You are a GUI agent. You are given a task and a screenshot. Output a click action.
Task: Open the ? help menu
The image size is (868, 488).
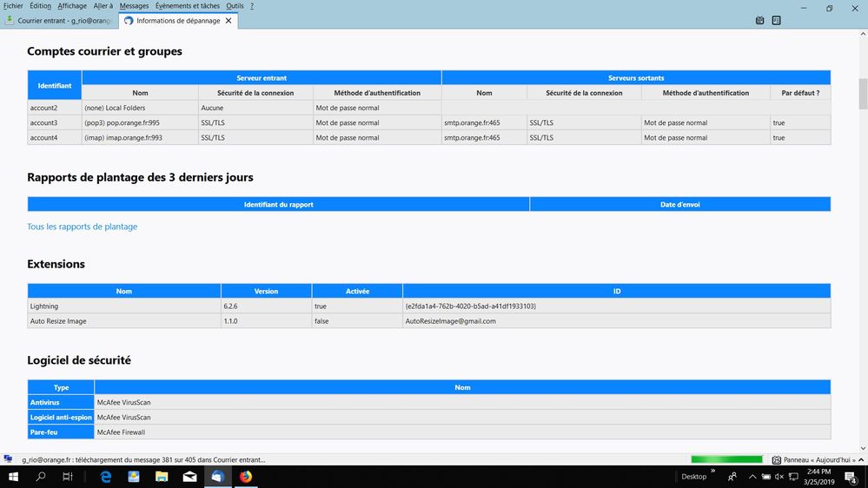(252, 5)
